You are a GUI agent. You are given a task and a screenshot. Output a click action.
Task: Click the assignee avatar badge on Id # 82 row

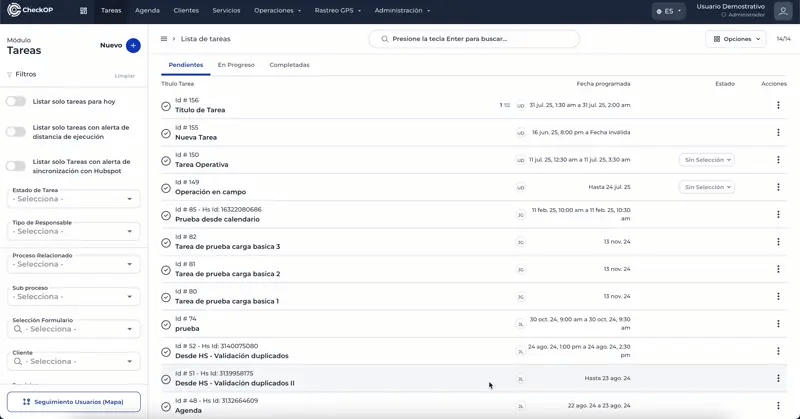click(520, 242)
